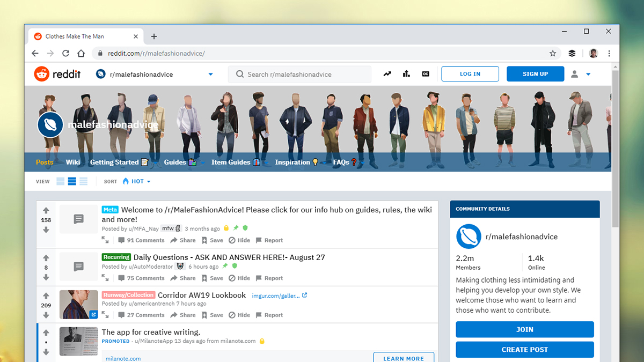Viewport: 644px width, 362px height.
Task: Click the browser address bar URL
Action: [156, 53]
